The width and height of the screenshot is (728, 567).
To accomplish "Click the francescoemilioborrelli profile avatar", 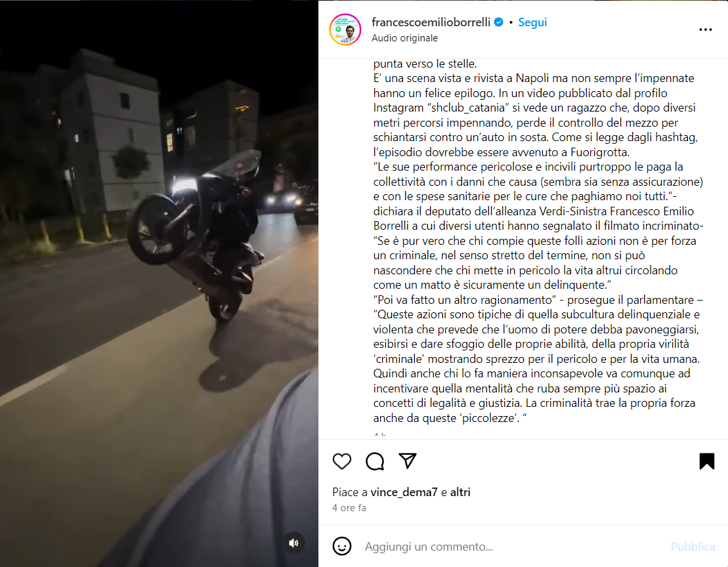I will (345, 30).
